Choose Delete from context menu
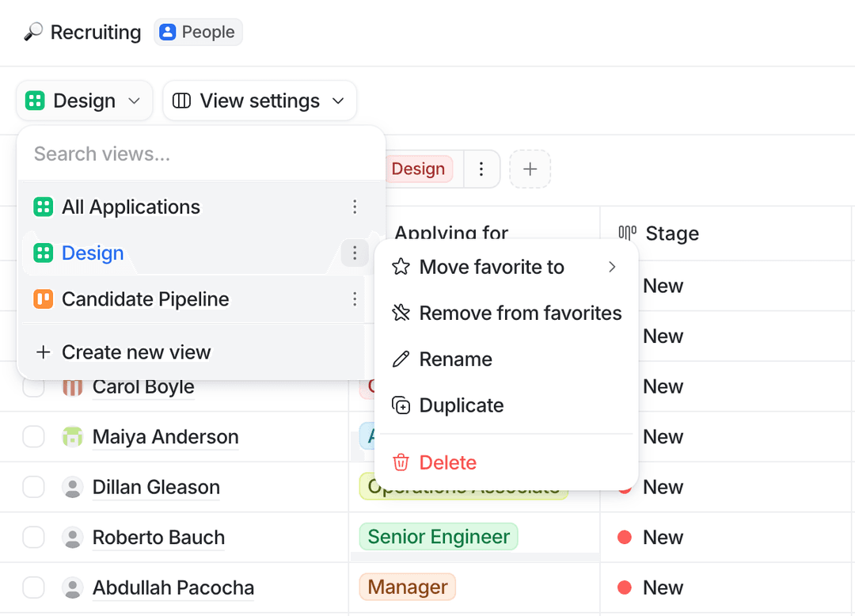 coord(506,463)
